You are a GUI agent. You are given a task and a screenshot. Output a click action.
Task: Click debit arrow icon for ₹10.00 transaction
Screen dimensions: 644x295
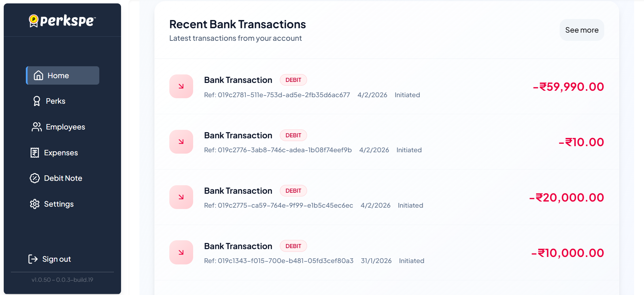pyautogui.click(x=181, y=142)
